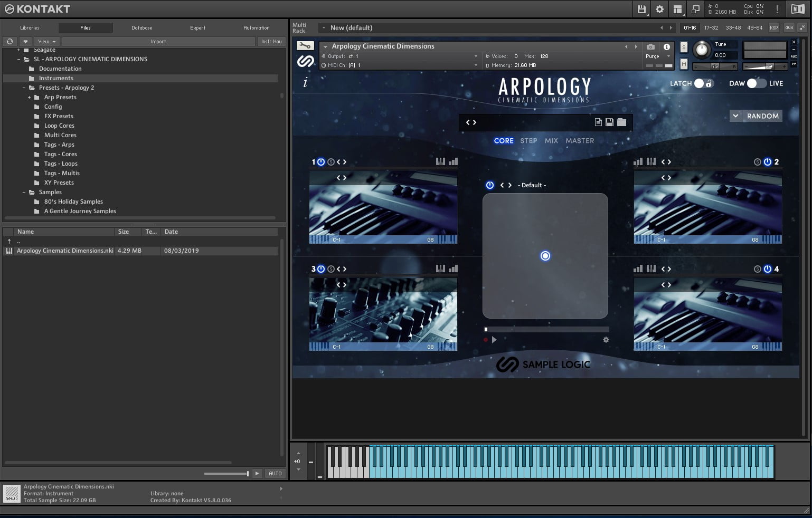Open the RANDOM options dropdown arrow

[736, 116]
